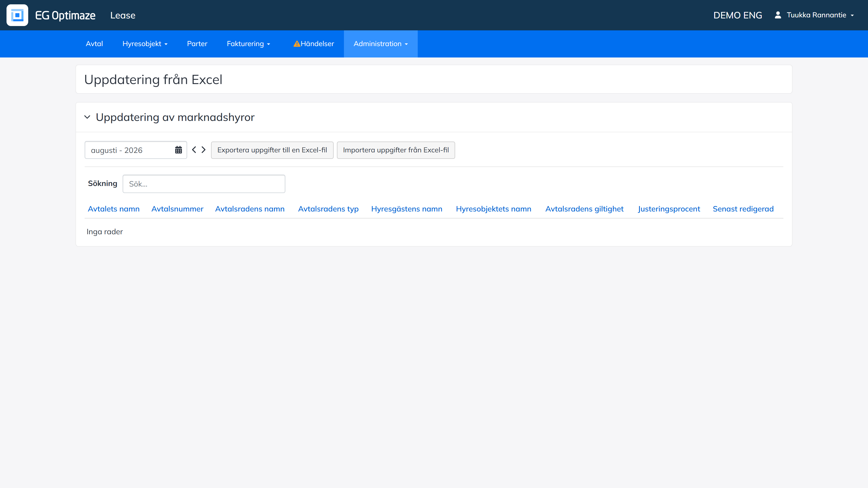The width and height of the screenshot is (868, 488).
Task: Sort by Hyresobjektets namn column
Action: tap(494, 209)
